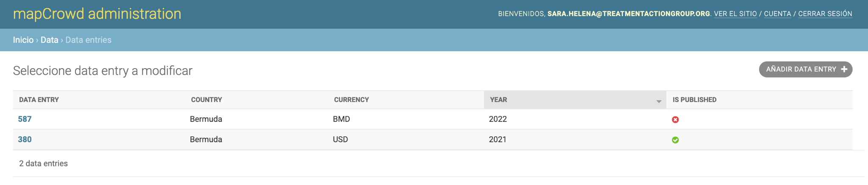Click the red unpublished icon for entry 587
Screen dimensions: 868x185
coord(675,120)
